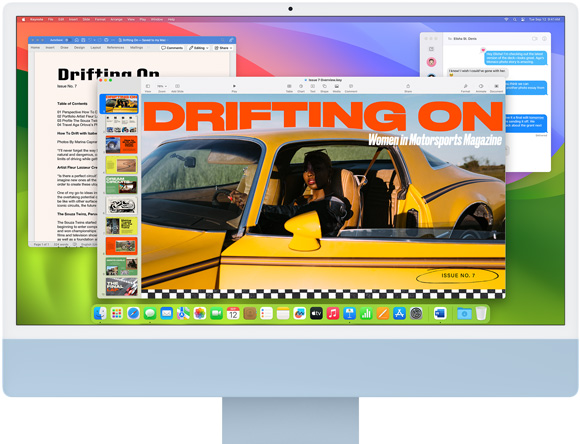Open the Share dropdown in Word
The height and width of the screenshot is (444, 580).
click(x=223, y=48)
